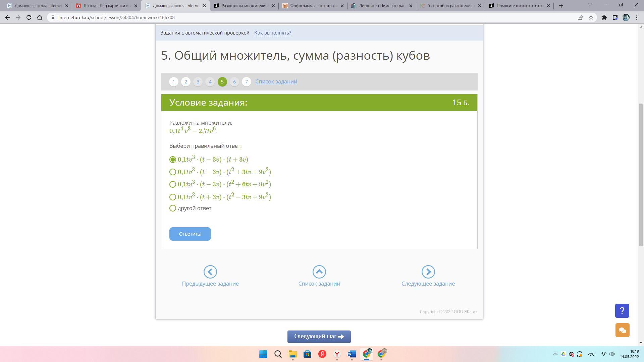Open the "Как выполнять?" link
This screenshot has height=362, width=644.
coord(272,33)
